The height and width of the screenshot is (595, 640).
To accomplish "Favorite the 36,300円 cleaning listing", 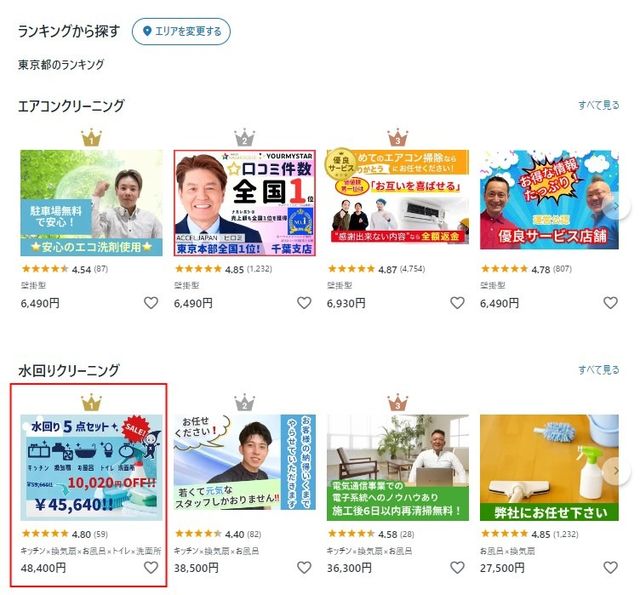I will 457,568.
